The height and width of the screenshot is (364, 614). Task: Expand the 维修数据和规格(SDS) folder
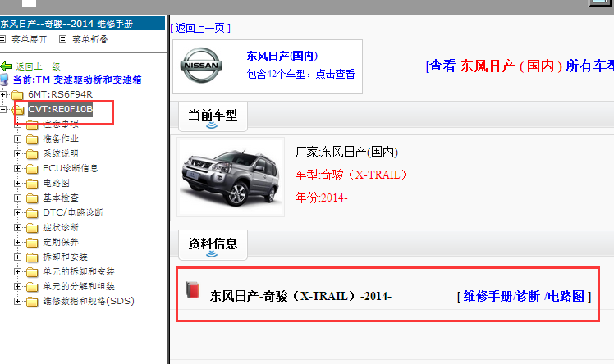point(17,301)
